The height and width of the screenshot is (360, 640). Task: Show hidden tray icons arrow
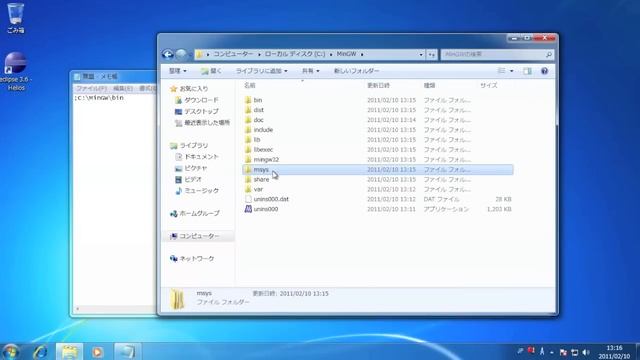tap(551, 352)
